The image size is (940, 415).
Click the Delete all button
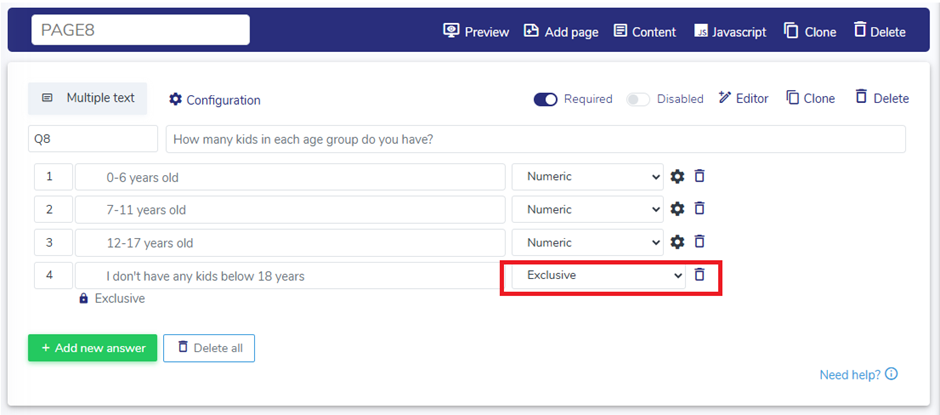(x=209, y=348)
